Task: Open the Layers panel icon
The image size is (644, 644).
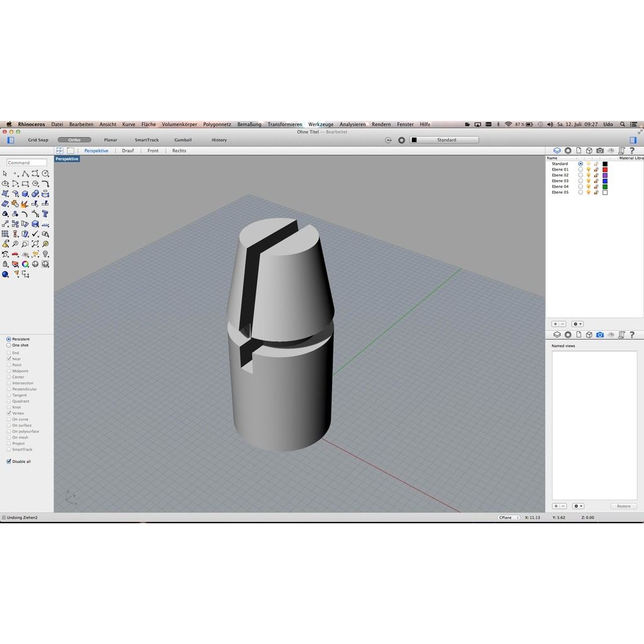Action: point(557,151)
